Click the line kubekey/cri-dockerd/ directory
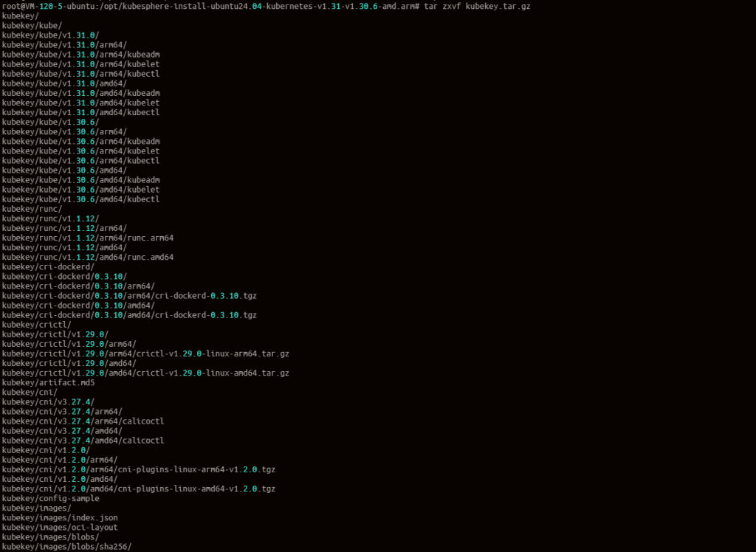The width and height of the screenshot is (756, 552). (x=48, y=266)
